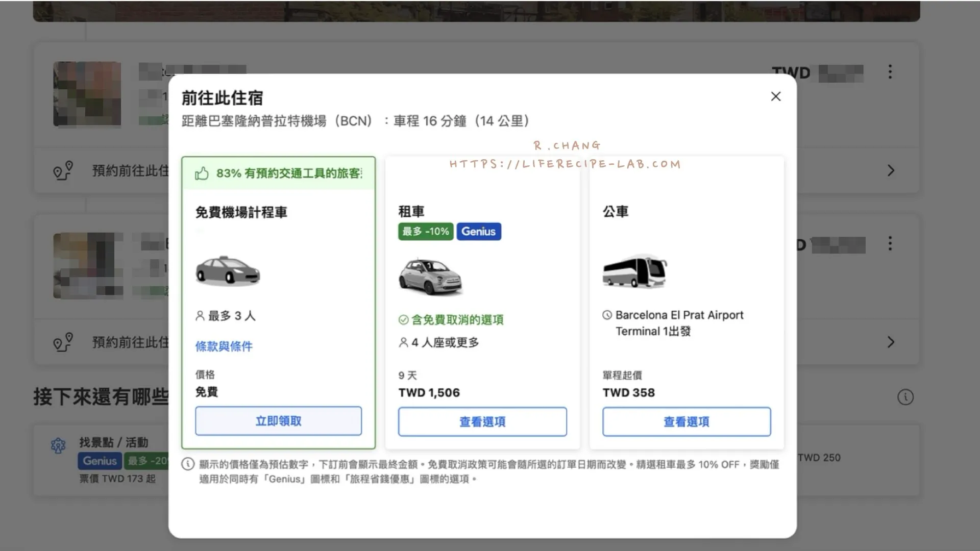Image resolution: width=980 pixels, height=551 pixels.
Task: Select the 免費機場計程車 card heading
Action: (241, 212)
